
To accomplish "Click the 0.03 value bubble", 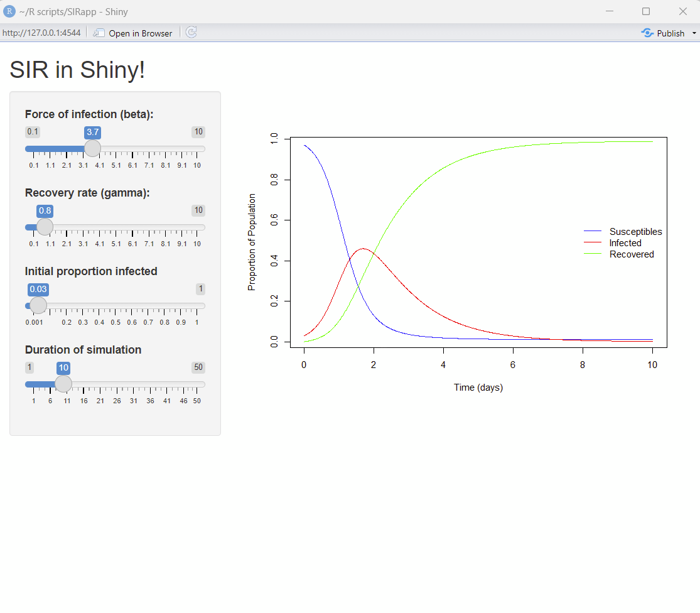I will pos(38,290).
